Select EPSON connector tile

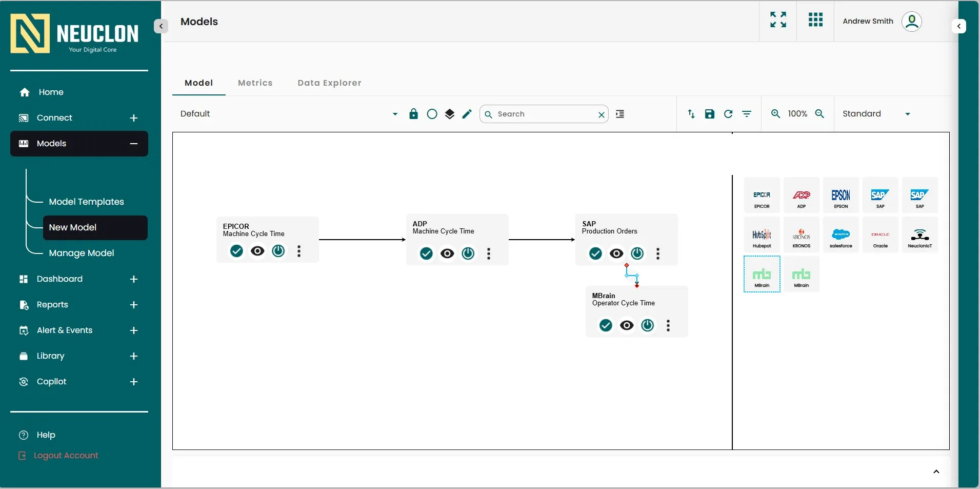(x=841, y=195)
